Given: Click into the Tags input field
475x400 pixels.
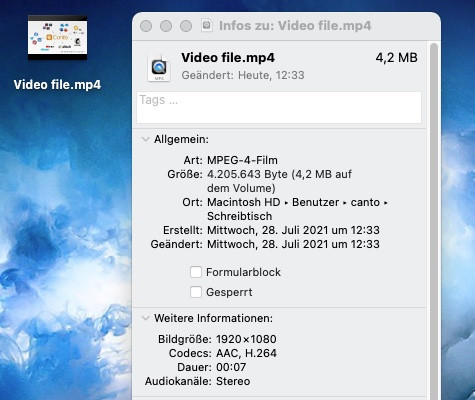Looking at the screenshot, I should [x=279, y=108].
